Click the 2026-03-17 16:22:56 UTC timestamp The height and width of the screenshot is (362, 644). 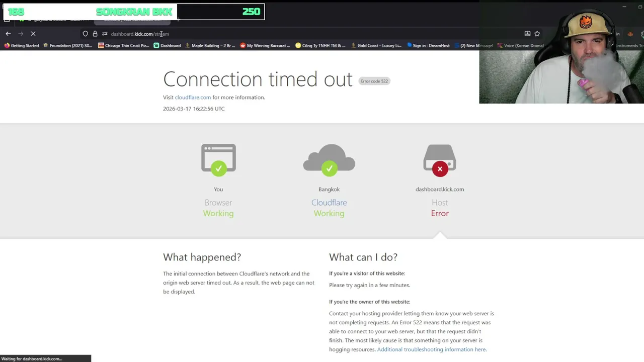tap(194, 109)
